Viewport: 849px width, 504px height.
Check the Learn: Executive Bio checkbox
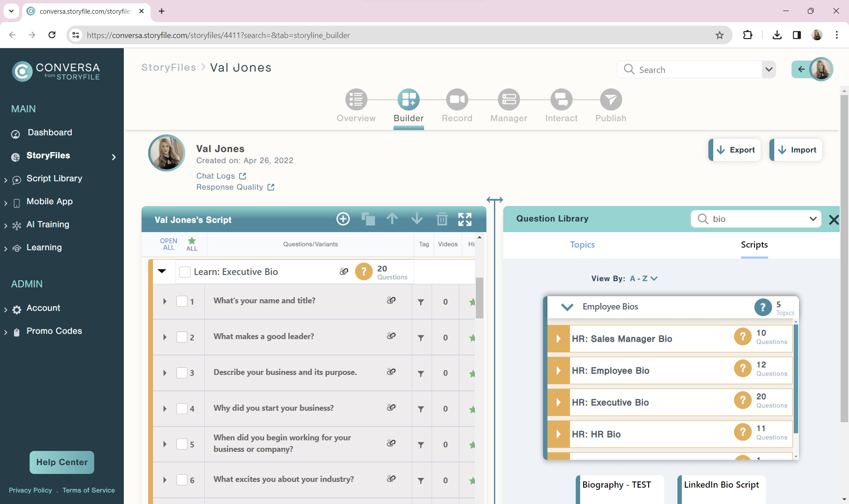pos(185,272)
